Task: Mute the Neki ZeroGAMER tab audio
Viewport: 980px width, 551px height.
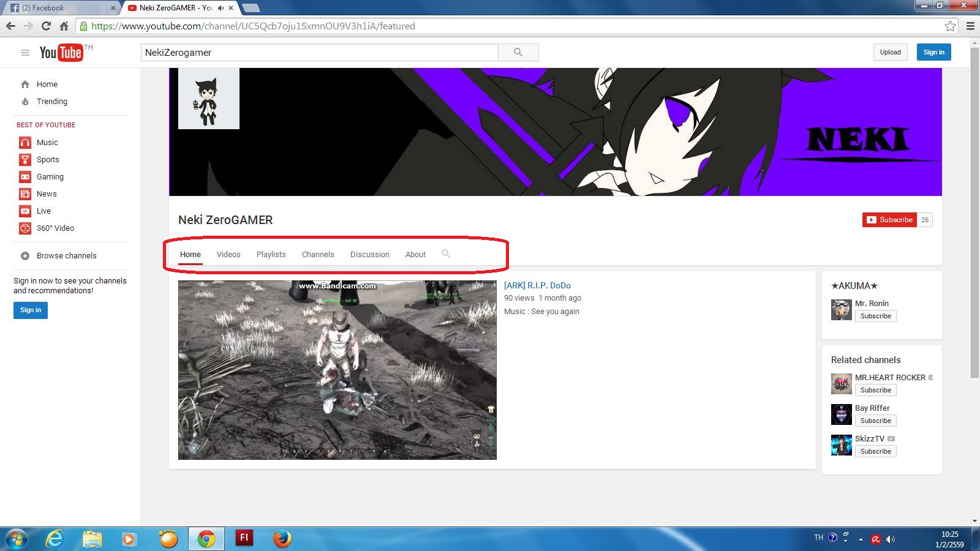Action: click(221, 8)
